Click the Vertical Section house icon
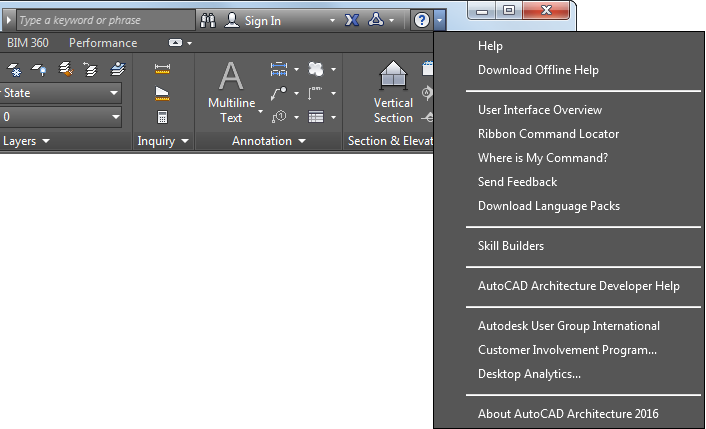The image size is (706, 429). point(394,75)
